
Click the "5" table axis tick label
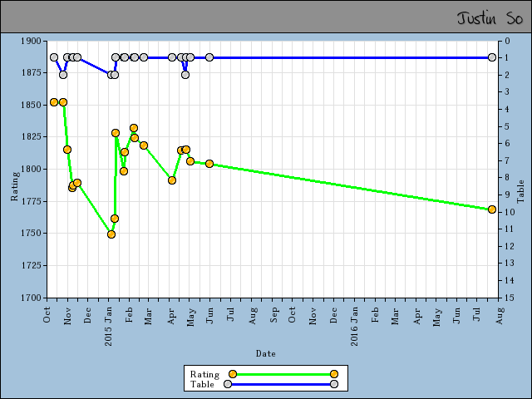508,126
